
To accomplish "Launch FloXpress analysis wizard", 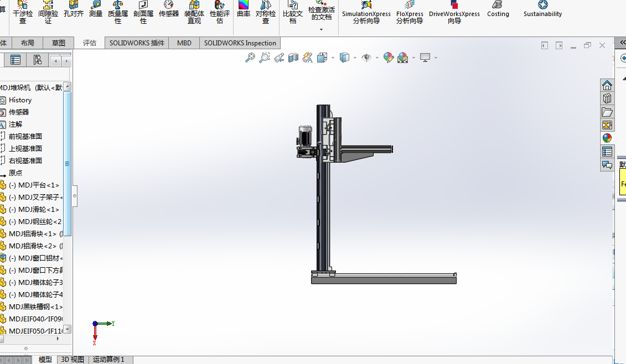I will point(410,12).
